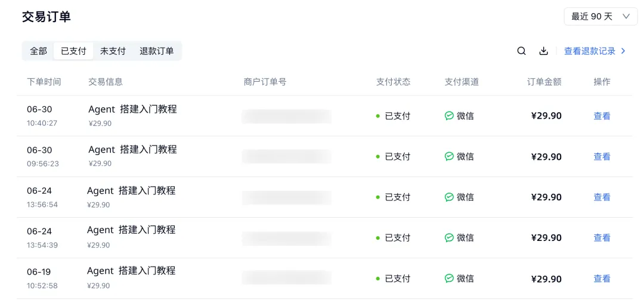This screenshot has width=644, height=300.
Task: Click the download export icon
Action: coord(543,51)
